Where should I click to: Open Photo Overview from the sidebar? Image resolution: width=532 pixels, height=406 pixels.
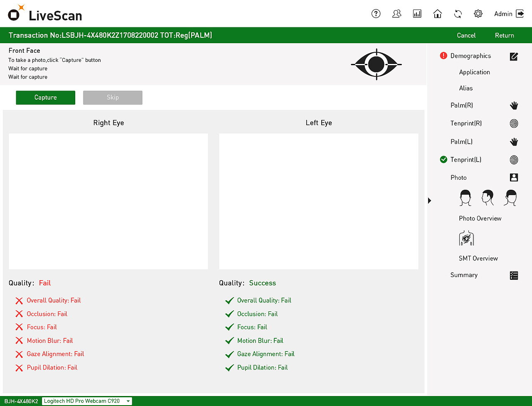480,218
